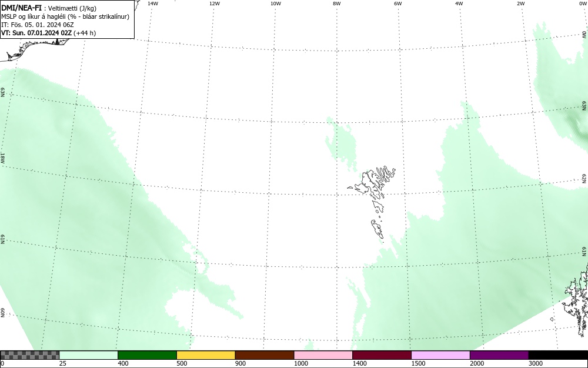Click the legend value "2000"

tap(477, 363)
